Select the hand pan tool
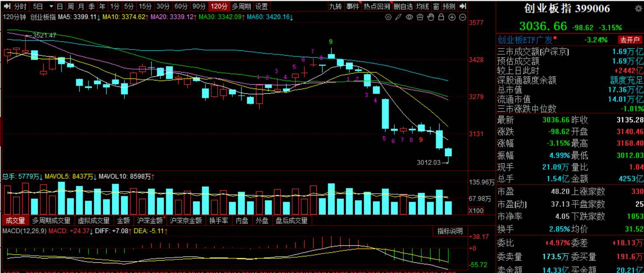The image size is (644, 273). point(431,17)
